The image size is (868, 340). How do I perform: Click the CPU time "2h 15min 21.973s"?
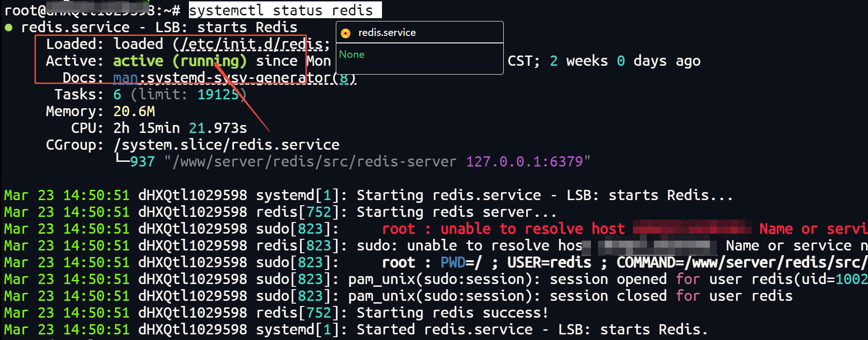coord(180,128)
